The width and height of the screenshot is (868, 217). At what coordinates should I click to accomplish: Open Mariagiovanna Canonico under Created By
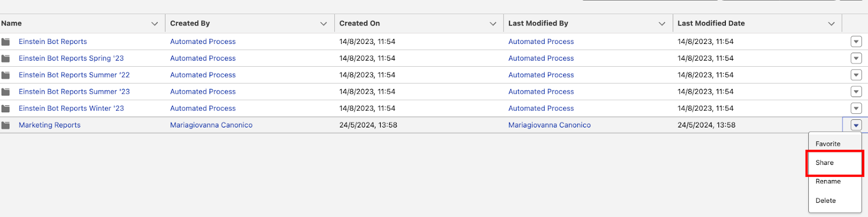211,125
